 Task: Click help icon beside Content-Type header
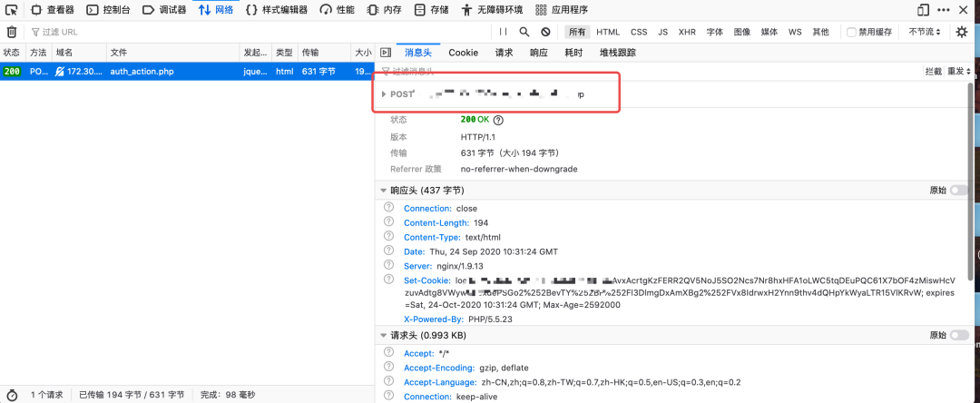point(388,236)
